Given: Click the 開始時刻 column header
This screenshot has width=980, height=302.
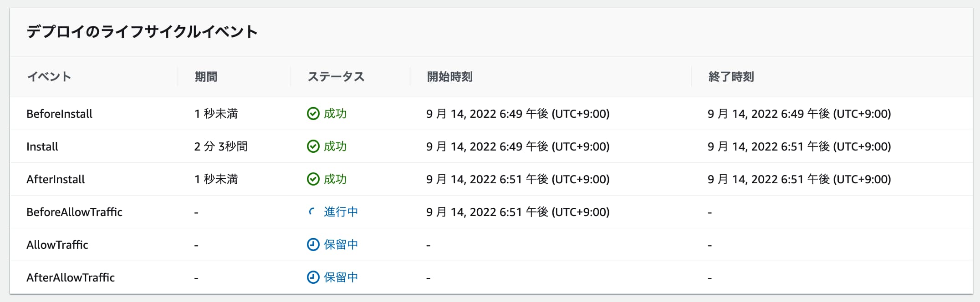Looking at the screenshot, I should 449,76.
